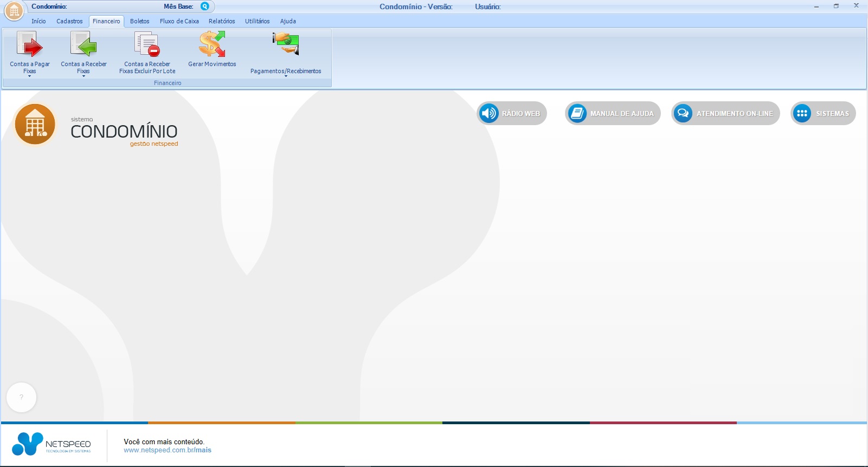
Task: Open Contas a Receber Fixas icon
Action: pos(83,44)
